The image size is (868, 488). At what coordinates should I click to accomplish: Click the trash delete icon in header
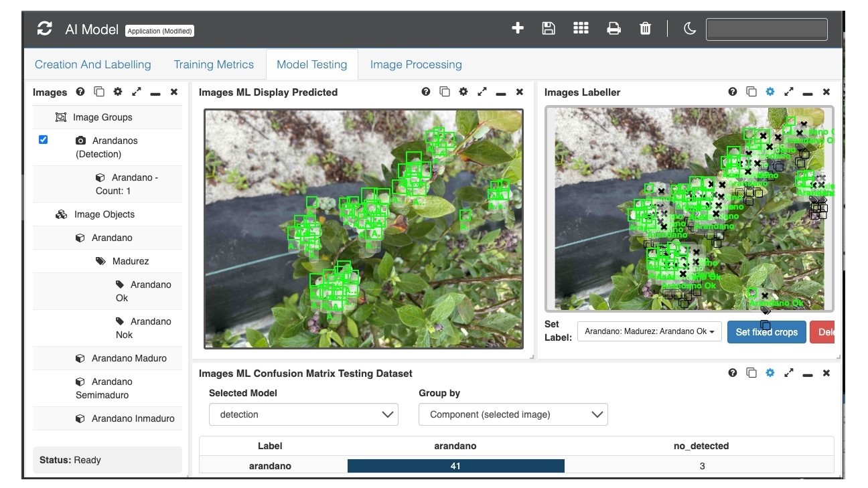click(x=645, y=28)
